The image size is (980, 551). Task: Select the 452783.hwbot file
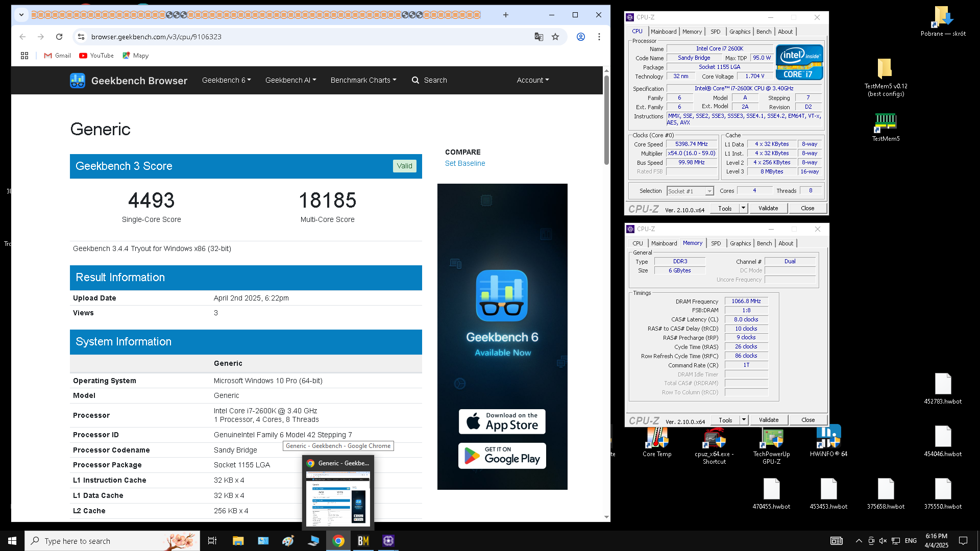[943, 389]
